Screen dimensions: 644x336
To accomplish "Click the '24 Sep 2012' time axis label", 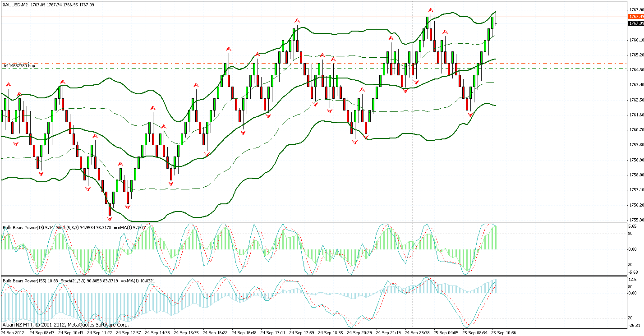I will [13, 332].
